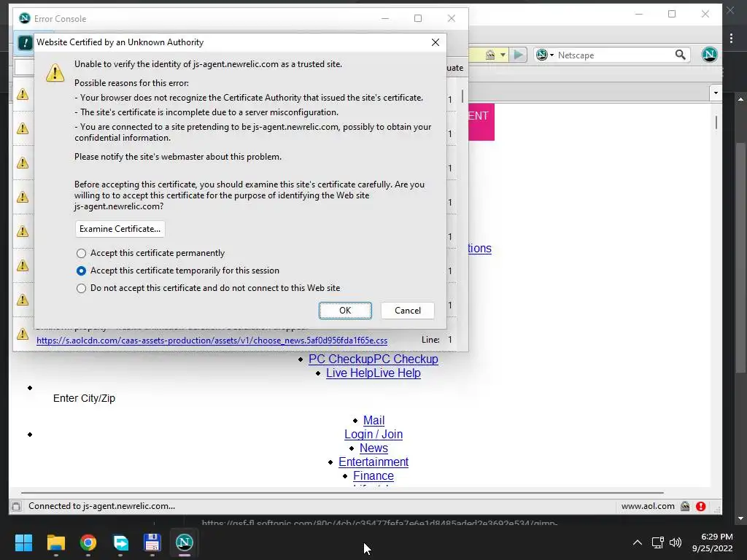747x560 pixels.
Task: Open the PC Checkup link
Action: click(x=373, y=359)
